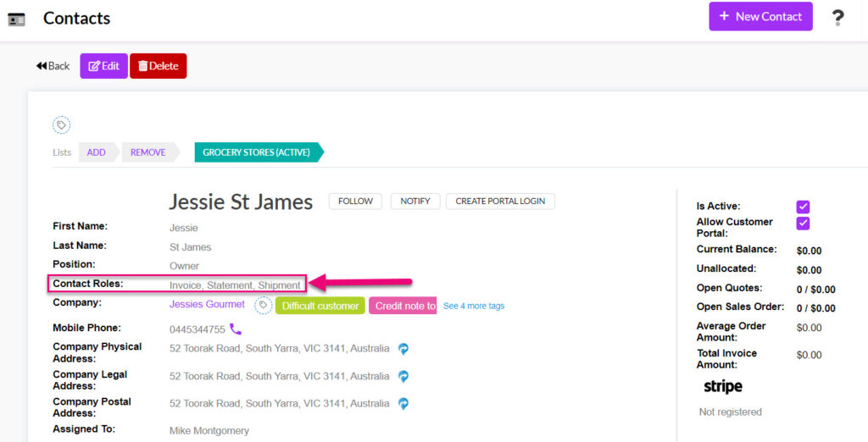
Task: Click the Open Sales Order value
Action: pos(816,308)
